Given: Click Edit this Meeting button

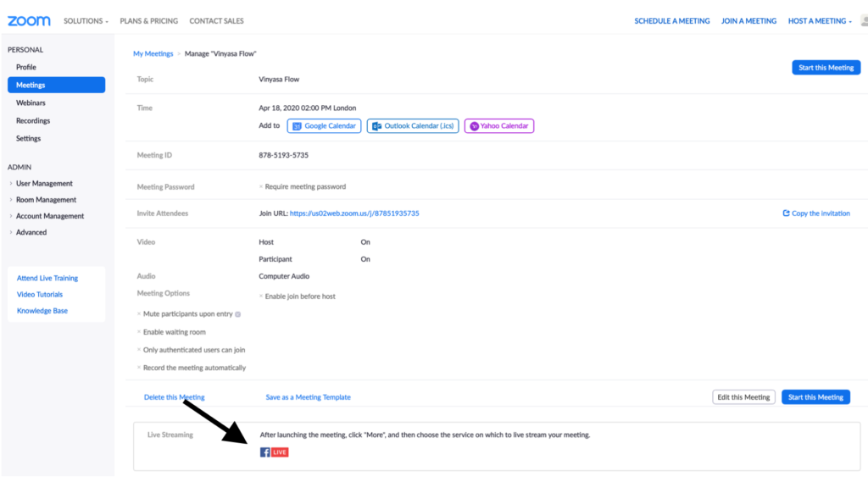Looking at the screenshot, I should pos(743,397).
